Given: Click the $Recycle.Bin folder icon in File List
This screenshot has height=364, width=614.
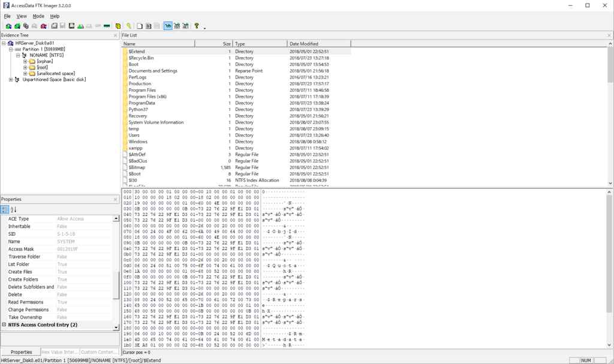Looking at the screenshot, I should (125, 58).
